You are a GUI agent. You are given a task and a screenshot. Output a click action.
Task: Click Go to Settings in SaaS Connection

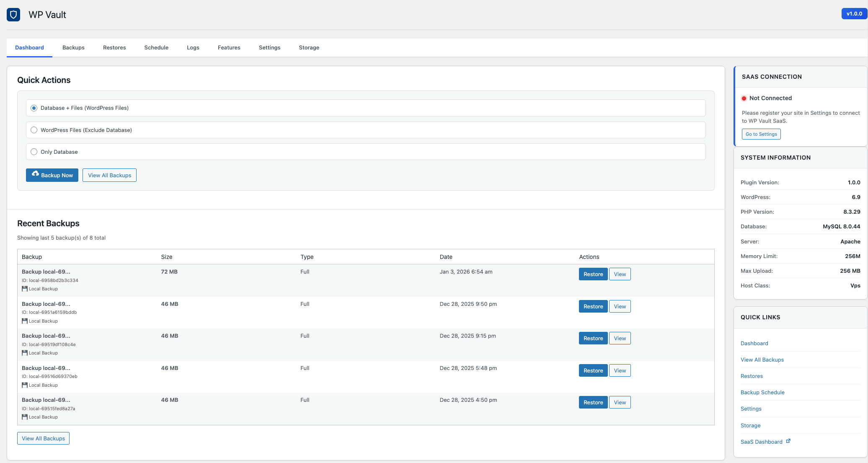[x=761, y=134]
